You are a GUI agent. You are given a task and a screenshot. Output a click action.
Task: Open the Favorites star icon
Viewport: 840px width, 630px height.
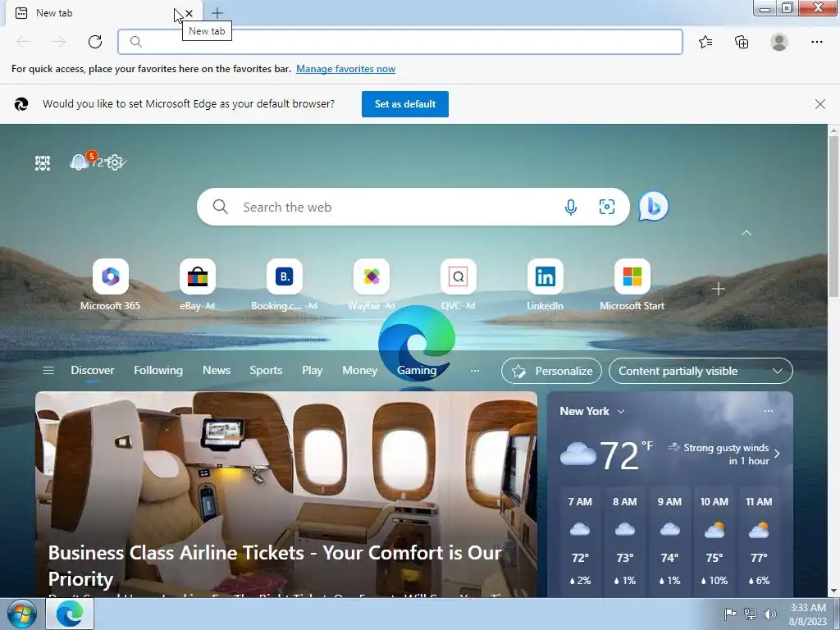tap(705, 42)
